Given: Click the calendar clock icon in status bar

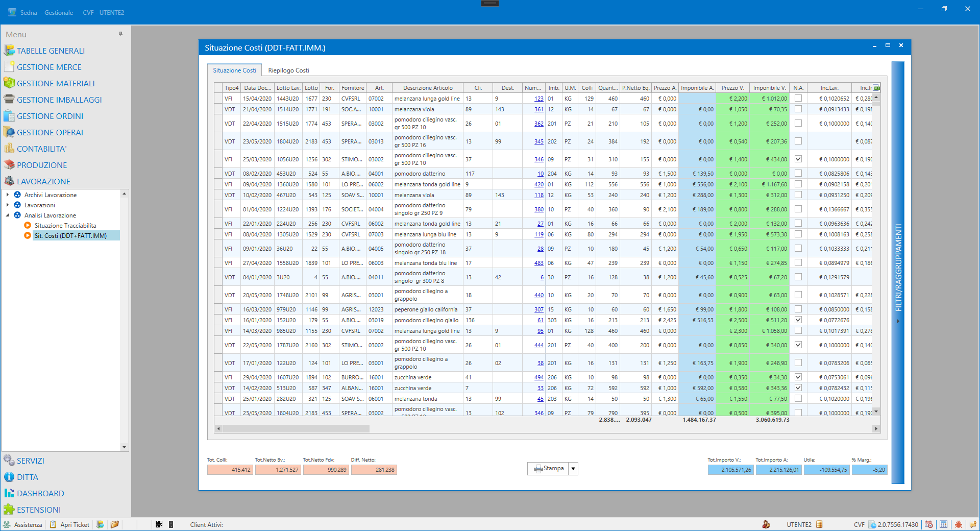Looking at the screenshot, I should pyautogui.click(x=929, y=524).
